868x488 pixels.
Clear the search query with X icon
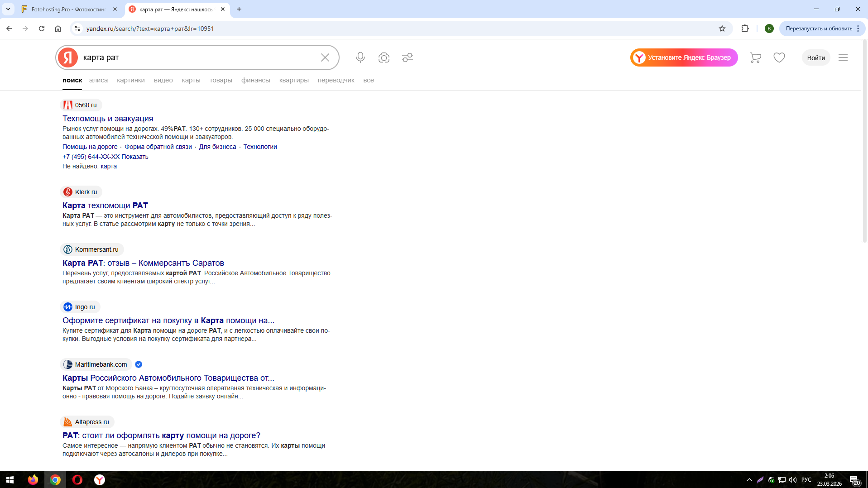(325, 57)
